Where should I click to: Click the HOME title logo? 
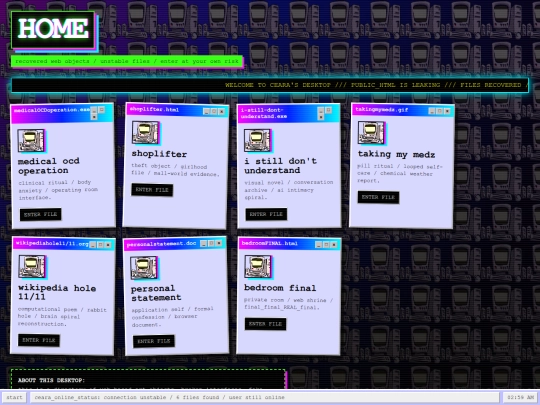pyautogui.click(x=53, y=30)
